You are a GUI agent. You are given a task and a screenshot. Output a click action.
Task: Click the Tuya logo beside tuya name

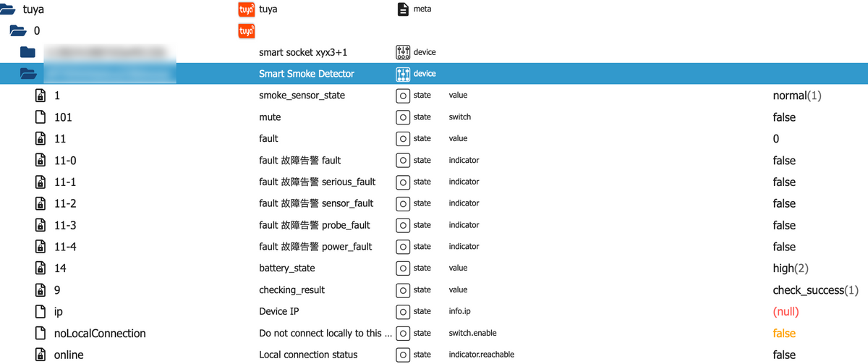(x=247, y=9)
